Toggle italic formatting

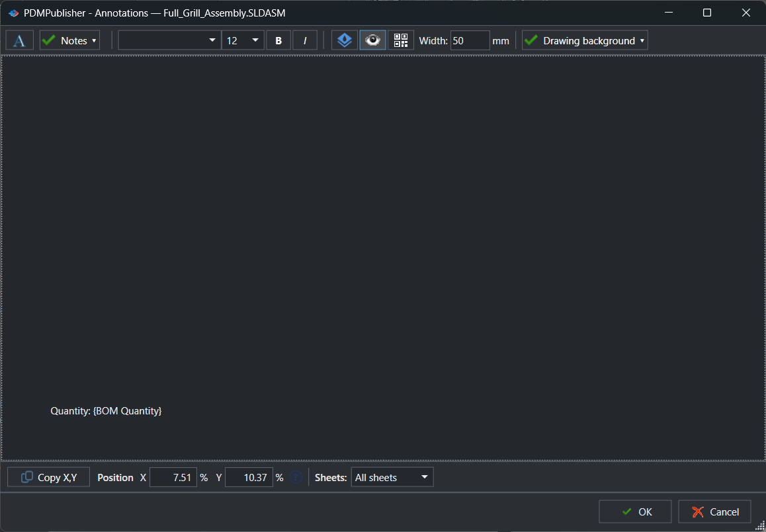[305, 40]
